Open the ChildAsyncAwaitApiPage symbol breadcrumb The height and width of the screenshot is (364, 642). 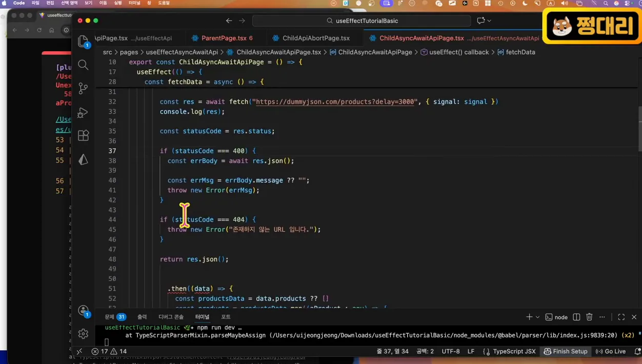pyautogui.click(x=371, y=52)
